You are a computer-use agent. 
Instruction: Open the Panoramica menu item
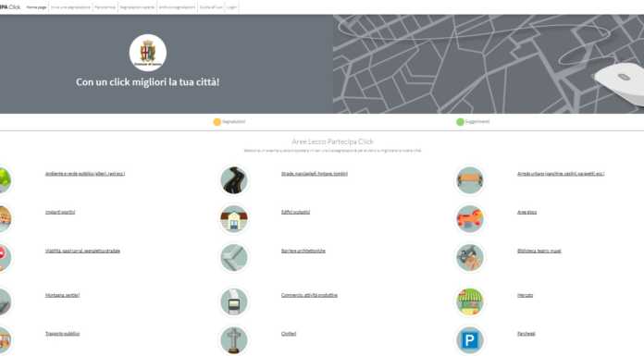pos(105,7)
